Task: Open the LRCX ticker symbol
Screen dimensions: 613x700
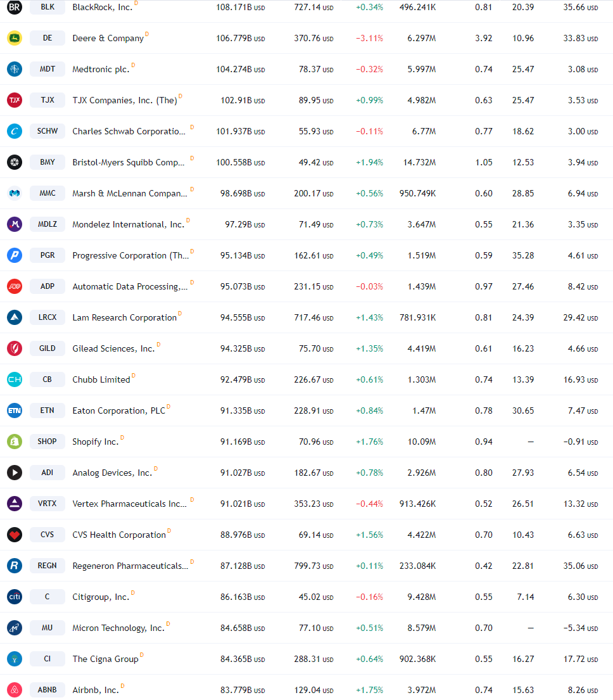Action: 47,317
